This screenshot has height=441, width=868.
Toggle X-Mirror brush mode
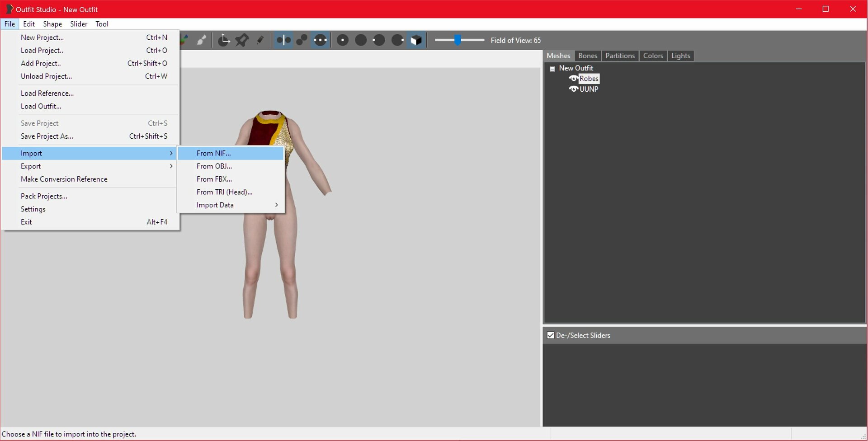(x=284, y=40)
